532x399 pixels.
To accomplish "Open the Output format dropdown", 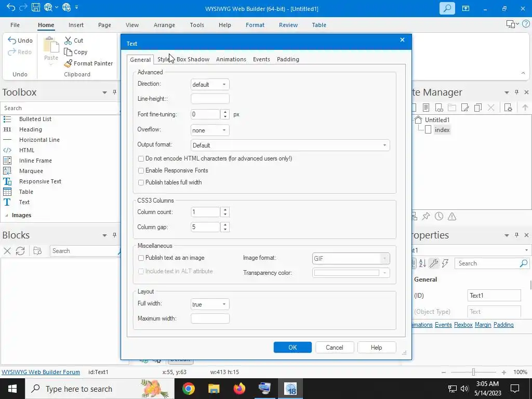I will click(x=290, y=145).
